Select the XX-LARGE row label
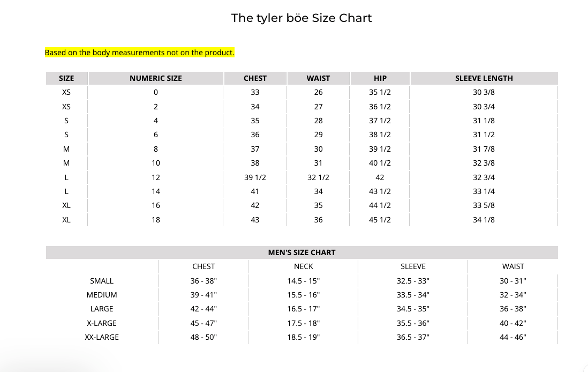 tap(102, 337)
